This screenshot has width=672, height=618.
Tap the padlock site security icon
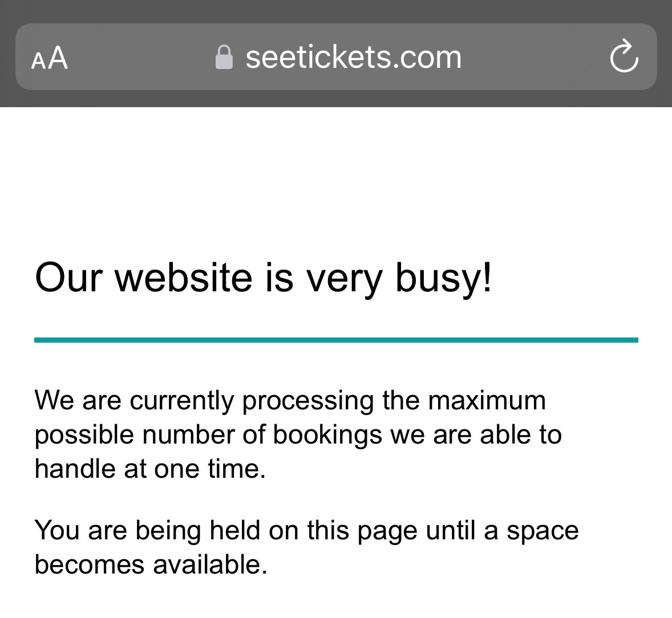pyautogui.click(x=224, y=57)
